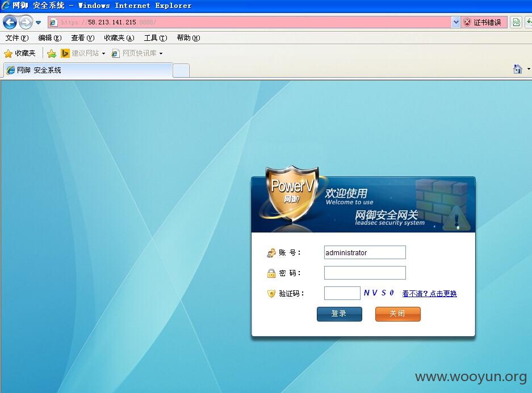Open the dropdown arrow beside the Home icon

pyautogui.click(x=529, y=69)
